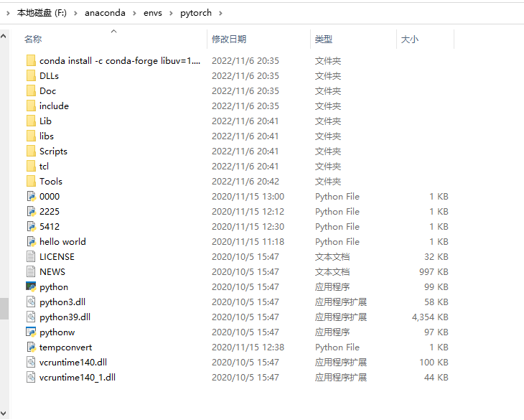Click the python application icon
Viewport: 524px width, 420px height.
click(x=31, y=286)
